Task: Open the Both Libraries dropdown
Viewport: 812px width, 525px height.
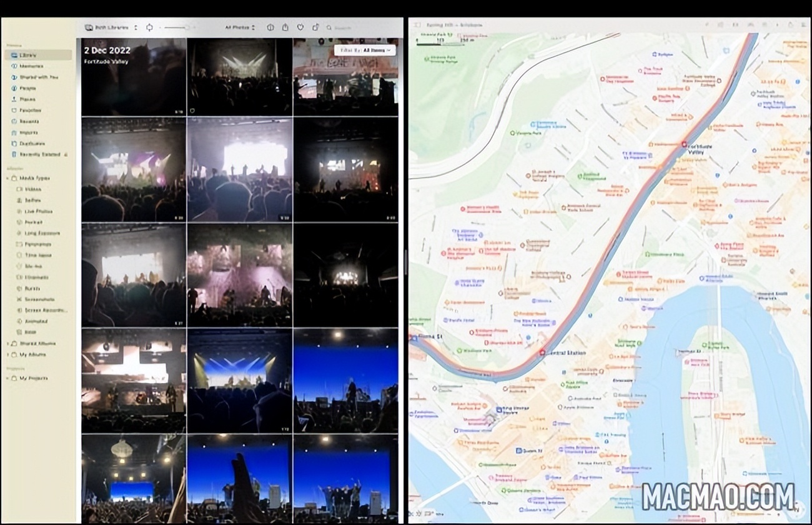Action: (x=111, y=27)
